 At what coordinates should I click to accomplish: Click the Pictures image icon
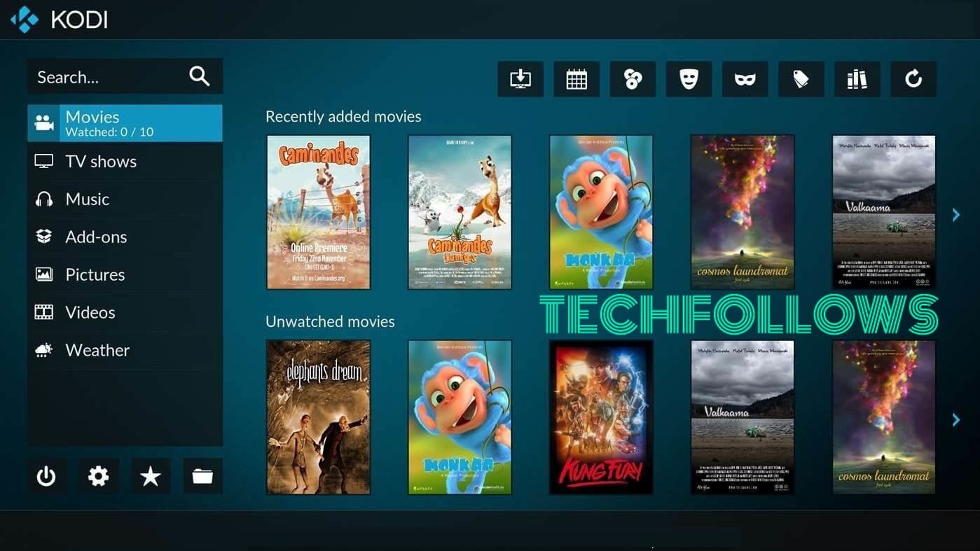(44, 274)
